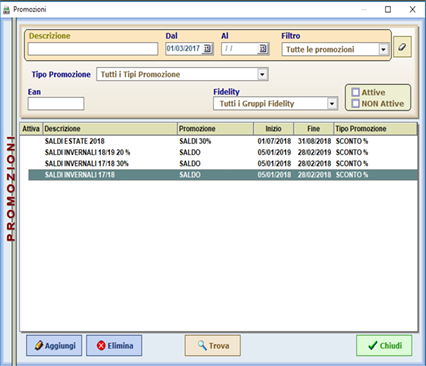Click the Chiudi button

(x=384, y=346)
